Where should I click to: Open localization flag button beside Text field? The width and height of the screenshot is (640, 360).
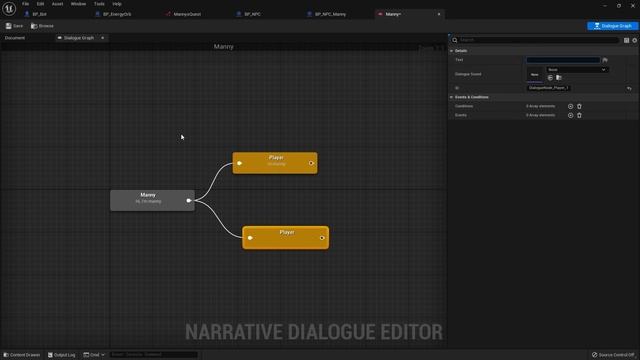pyautogui.click(x=605, y=60)
